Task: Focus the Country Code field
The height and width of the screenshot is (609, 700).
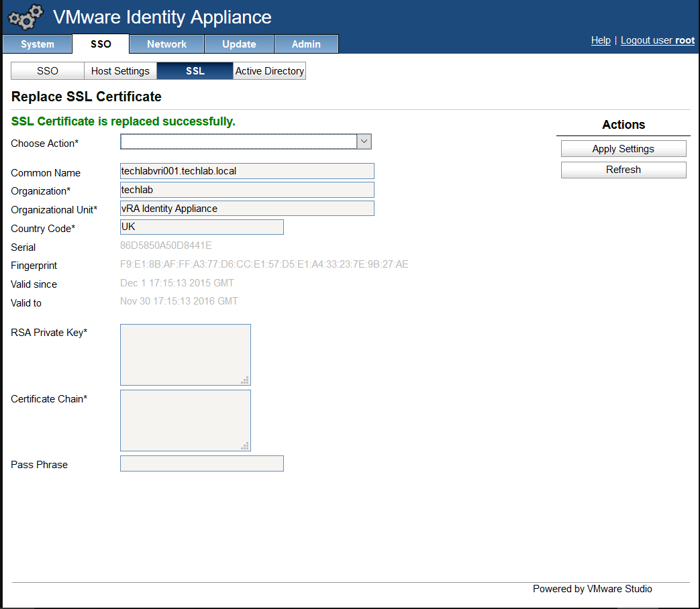Action: 202,227
